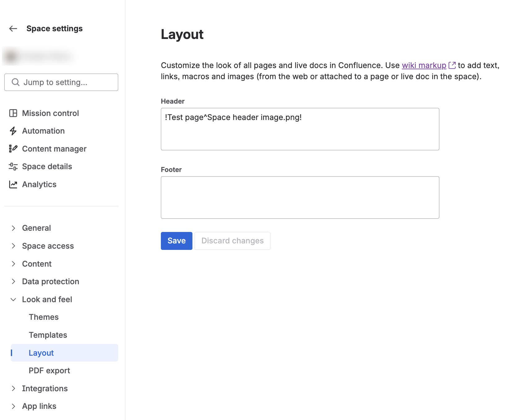Focus the Header wiki markup field
Viewport: 508px width, 420px height.
(x=300, y=129)
